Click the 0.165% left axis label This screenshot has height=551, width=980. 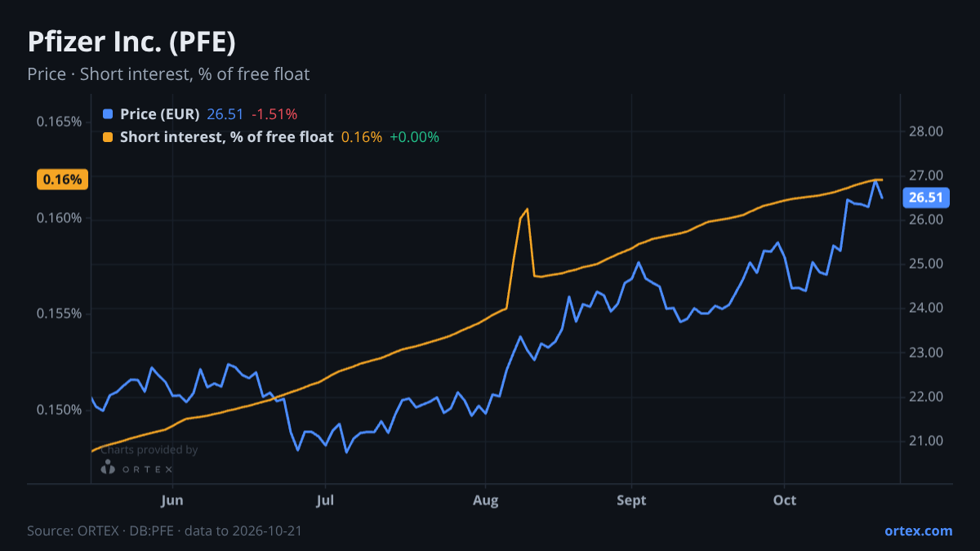59,122
